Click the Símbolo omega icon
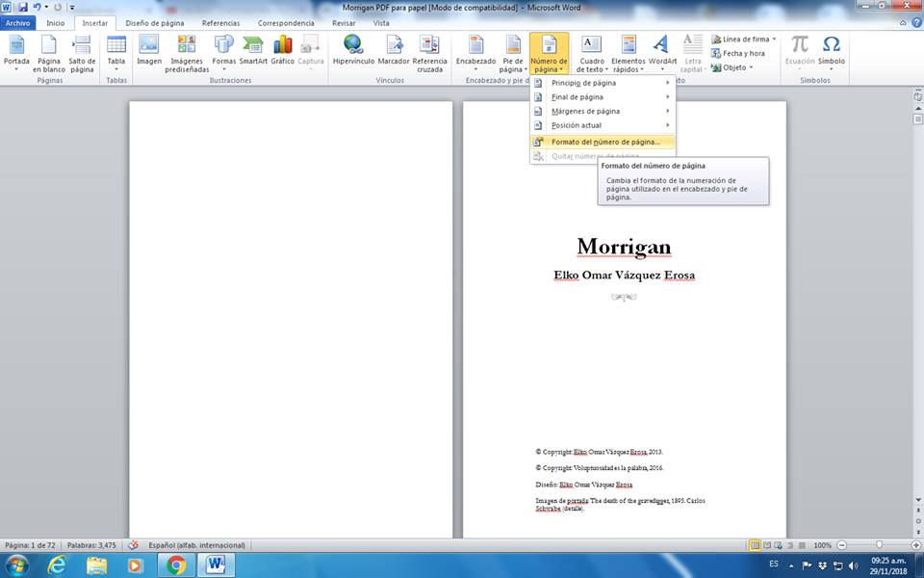924x578 pixels. (x=832, y=45)
